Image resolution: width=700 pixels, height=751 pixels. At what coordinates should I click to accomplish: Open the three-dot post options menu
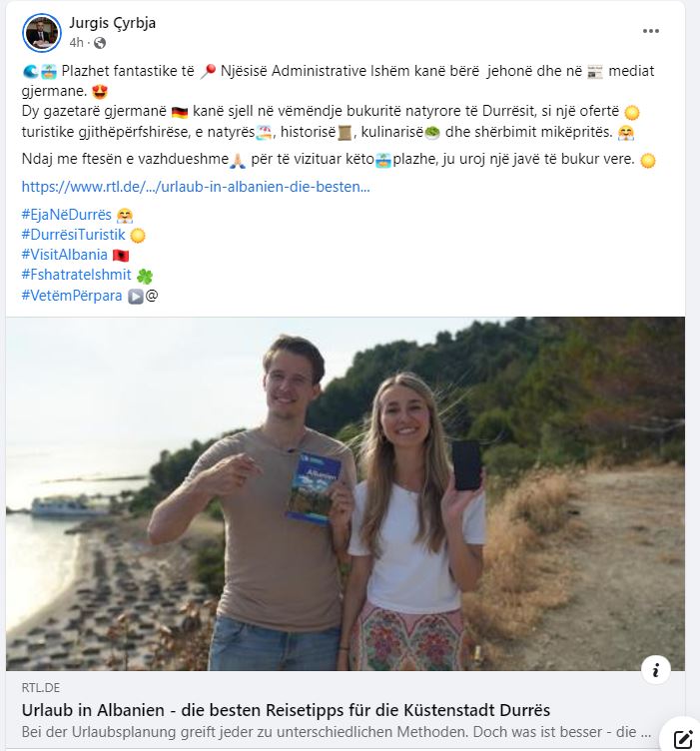point(651,31)
